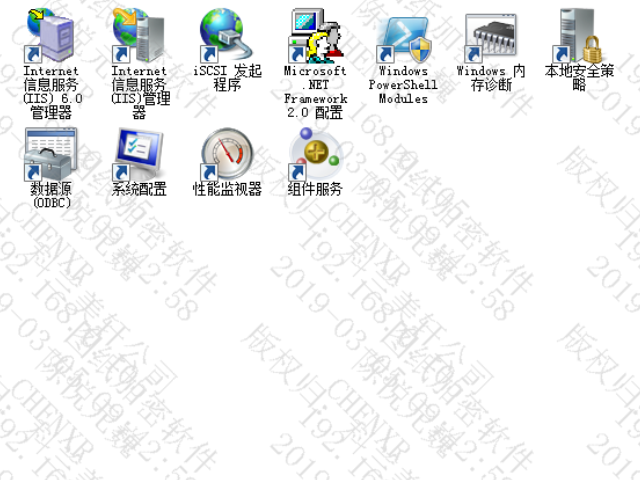Image resolution: width=640 pixels, height=480 pixels.
Task: Select the IIS 6.0 管理器 shortcut icon
Action: coord(50,36)
